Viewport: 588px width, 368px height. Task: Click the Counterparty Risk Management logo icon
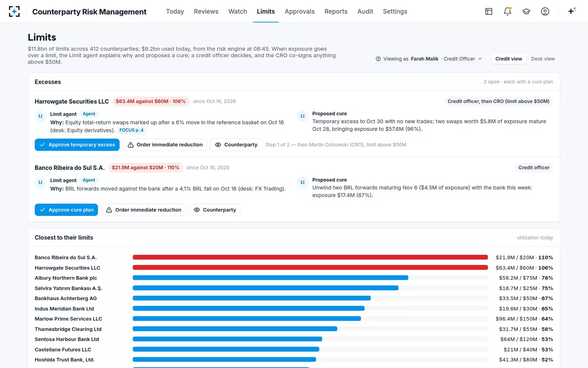point(14,11)
